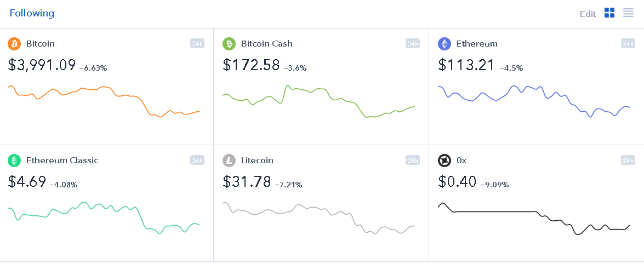Viewport: 644px width, 269px height.
Task: Switch to list view layout
Action: [x=629, y=13]
